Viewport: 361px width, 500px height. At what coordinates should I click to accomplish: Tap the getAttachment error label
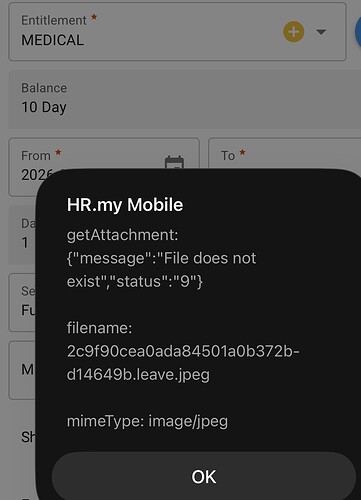coord(122,235)
